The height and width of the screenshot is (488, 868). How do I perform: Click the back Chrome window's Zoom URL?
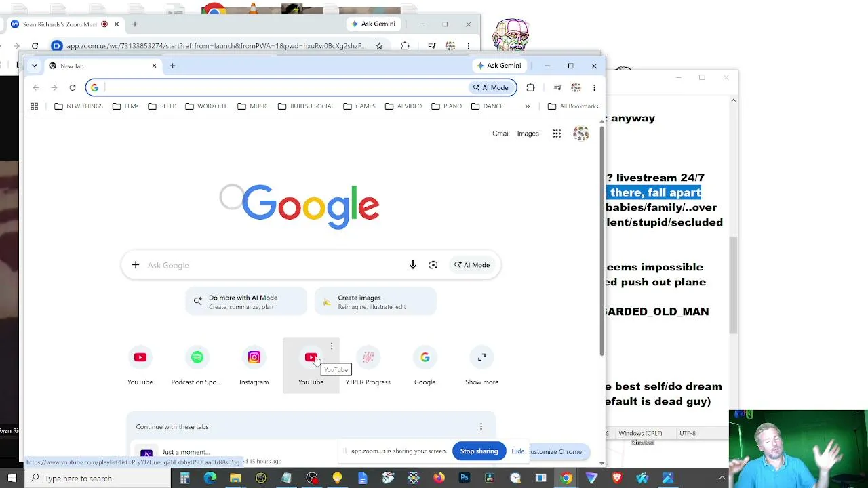pos(216,46)
